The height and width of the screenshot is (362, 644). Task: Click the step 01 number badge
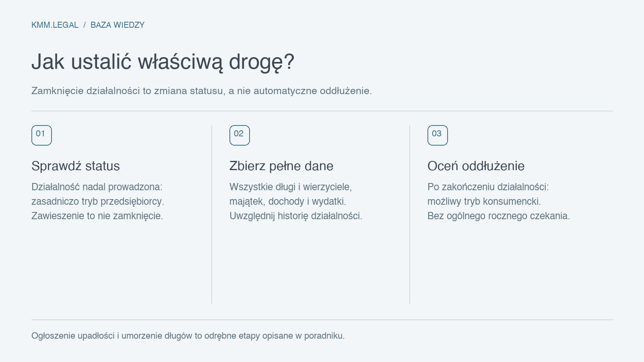click(41, 135)
